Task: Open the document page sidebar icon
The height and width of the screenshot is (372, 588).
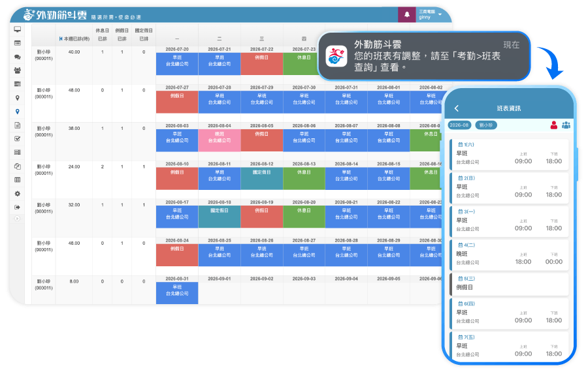Action: click(x=17, y=125)
